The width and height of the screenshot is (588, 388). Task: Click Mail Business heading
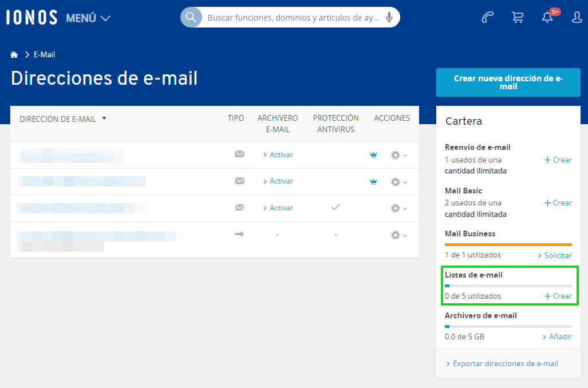pyautogui.click(x=470, y=234)
